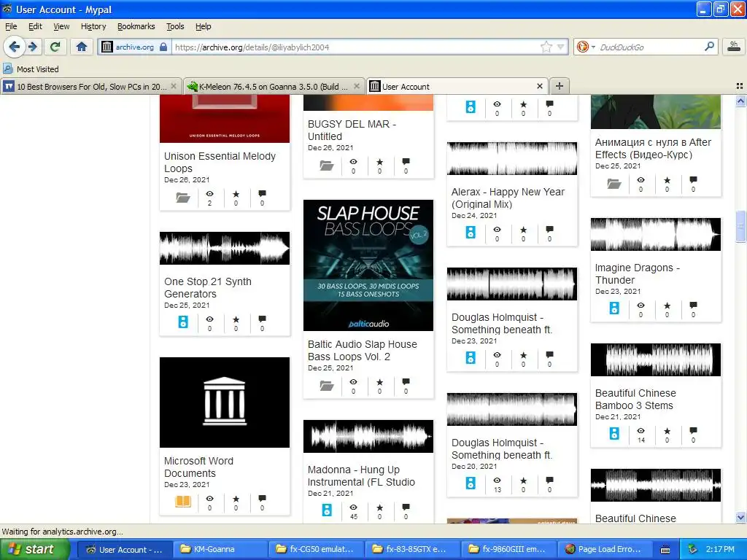Reload the page with the refresh icon
Viewport: 747px width, 560px height.
pos(55,47)
